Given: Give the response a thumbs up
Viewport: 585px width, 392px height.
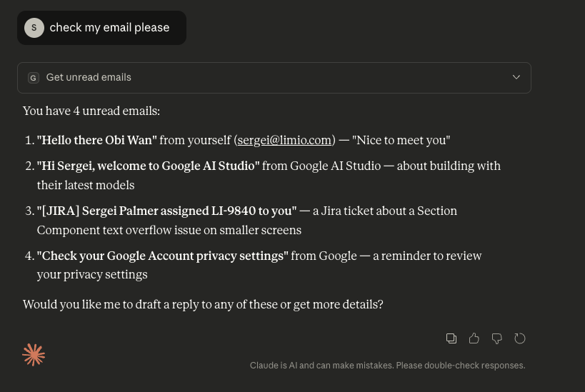Looking at the screenshot, I should coord(474,338).
